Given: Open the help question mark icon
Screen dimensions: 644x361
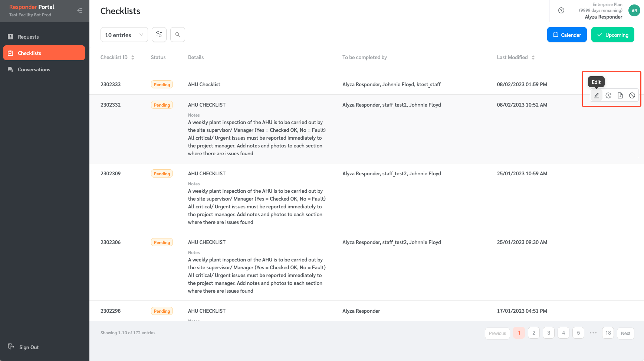Looking at the screenshot, I should (x=561, y=10).
